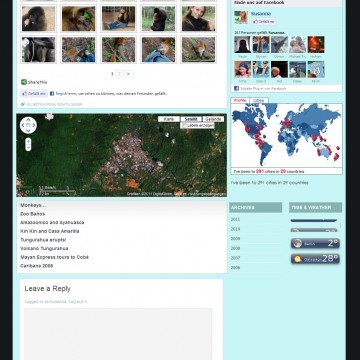360x360 pixels.
Task: Click the world map of visited cities
Action: [286, 136]
